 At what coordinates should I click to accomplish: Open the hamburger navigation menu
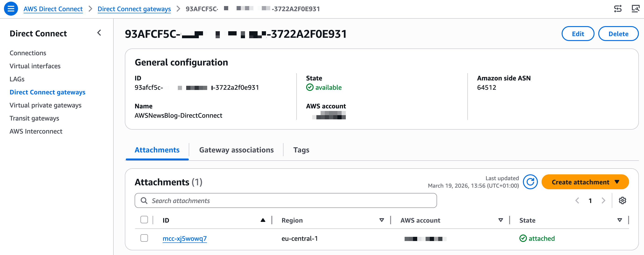[11, 9]
